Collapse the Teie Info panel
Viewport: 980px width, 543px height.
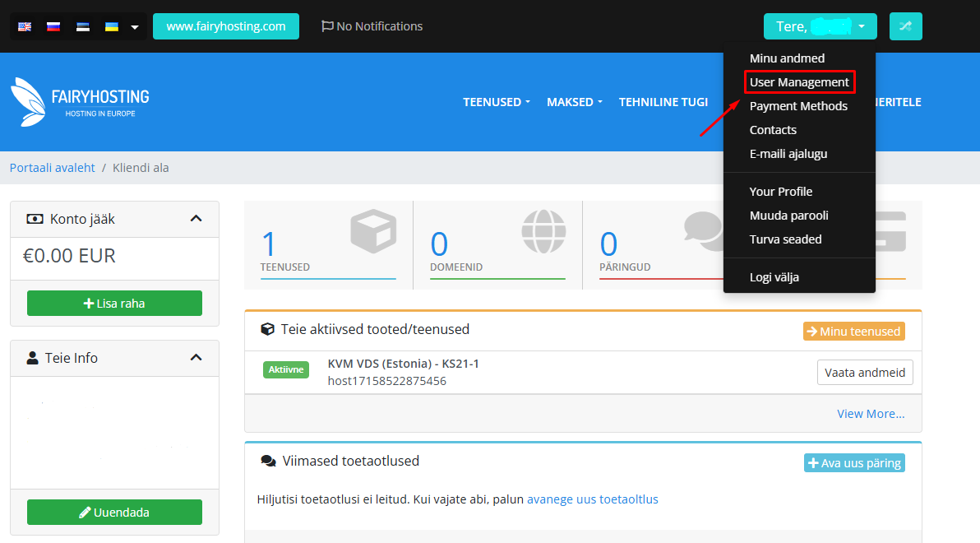click(196, 358)
